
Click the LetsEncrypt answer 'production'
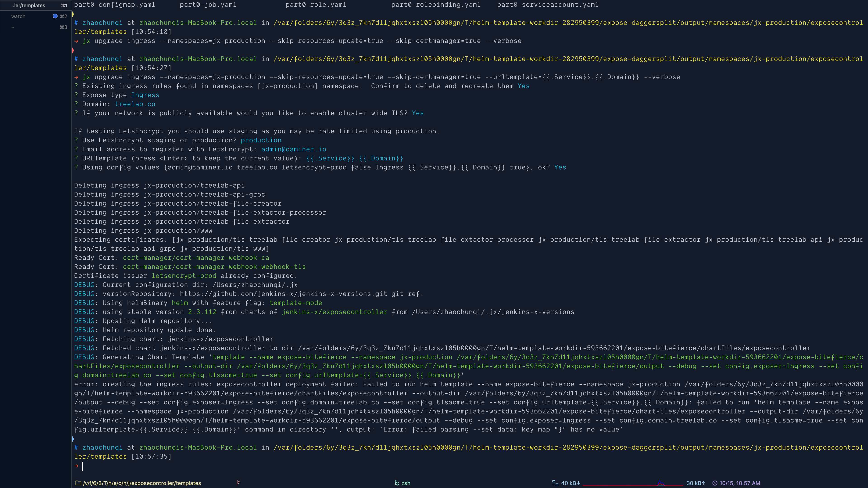click(261, 140)
